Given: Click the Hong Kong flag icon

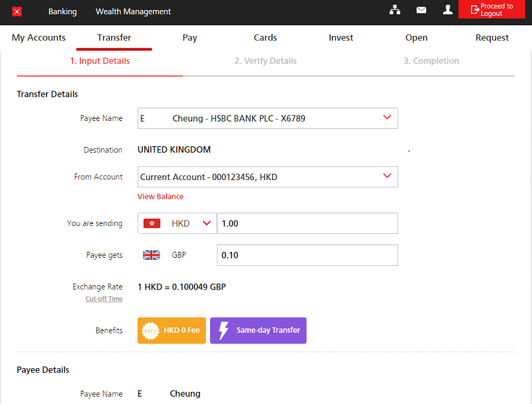Looking at the screenshot, I should (x=152, y=223).
